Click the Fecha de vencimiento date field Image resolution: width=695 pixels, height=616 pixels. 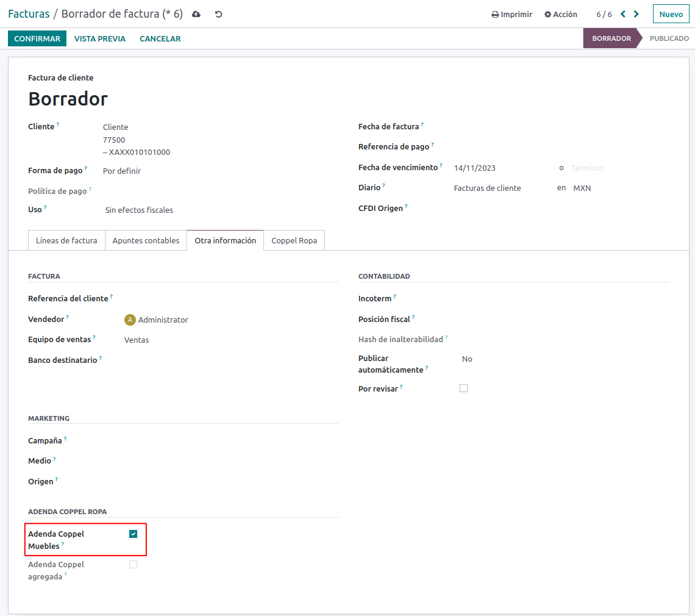tap(500, 168)
